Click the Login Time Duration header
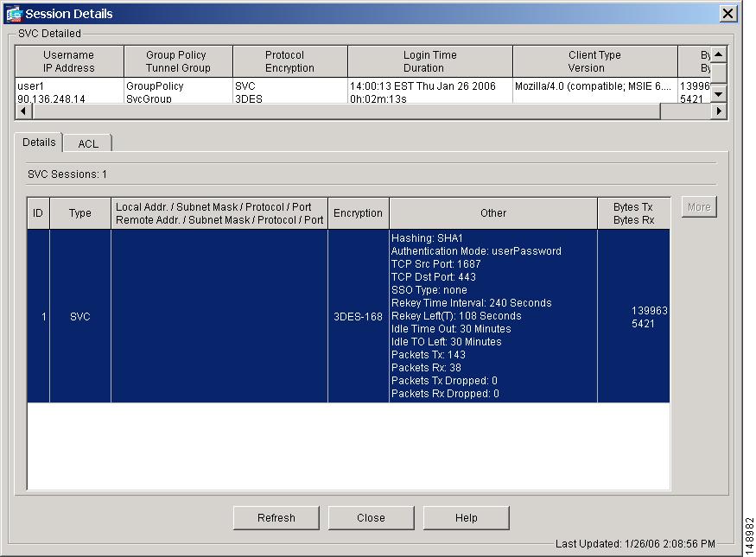This screenshot has height=557, width=756. click(x=429, y=61)
